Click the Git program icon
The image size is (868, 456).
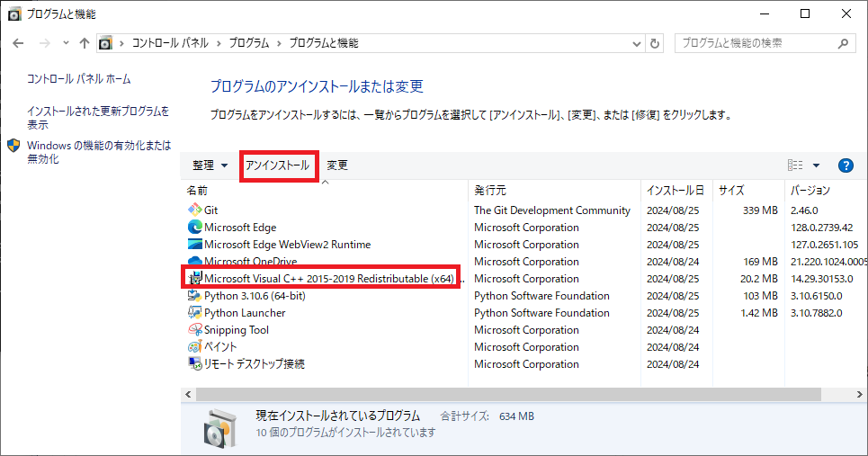tap(194, 210)
